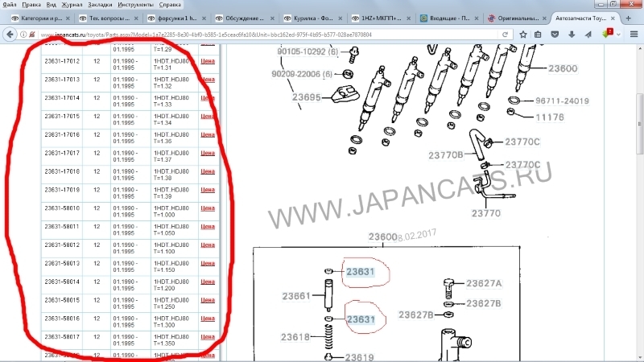
Task: Click Цена link for 23631-58014
Action: pyautogui.click(x=208, y=282)
